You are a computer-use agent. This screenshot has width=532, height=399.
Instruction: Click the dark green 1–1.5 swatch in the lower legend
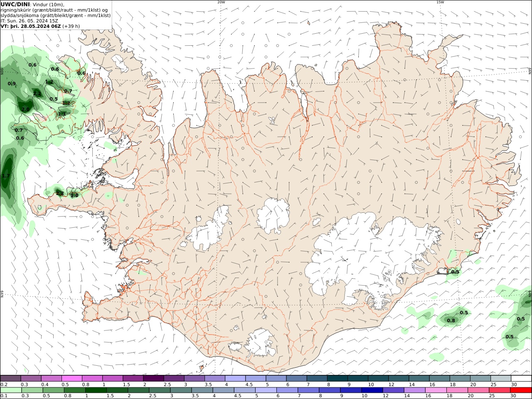tap(96, 390)
